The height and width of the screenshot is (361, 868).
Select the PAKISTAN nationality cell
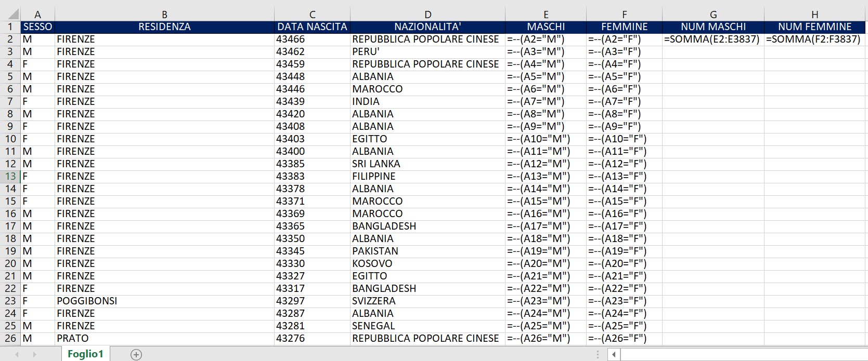coord(427,251)
